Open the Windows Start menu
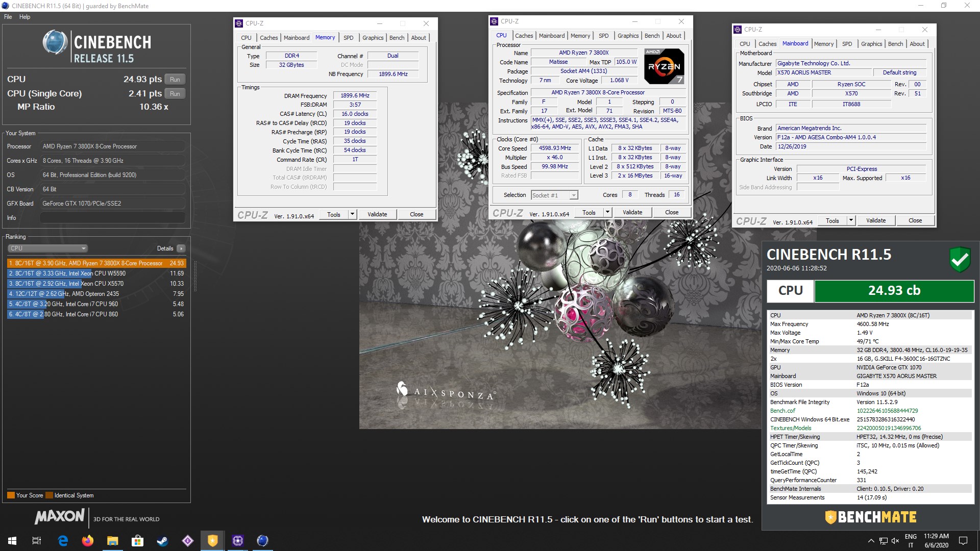Screen dimensions: 980x551 point(12,541)
